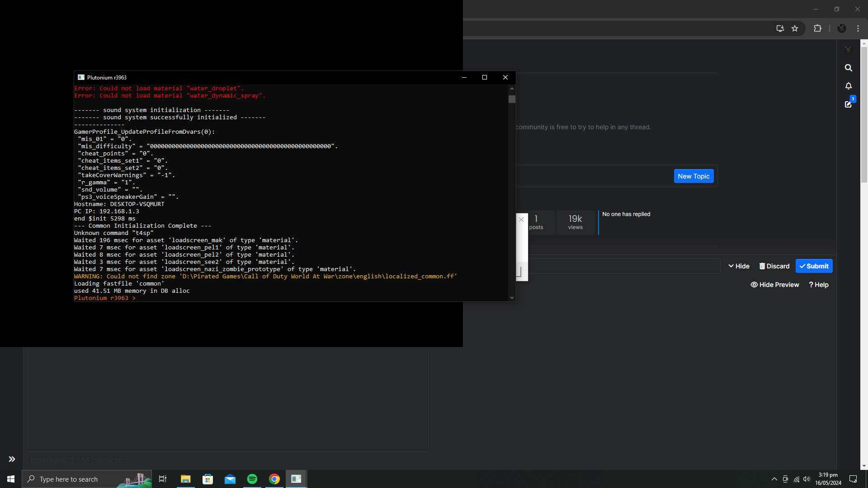Collapse the composer with Hide
The height and width of the screenshot is (488, 868).
(x=739, y=266)
